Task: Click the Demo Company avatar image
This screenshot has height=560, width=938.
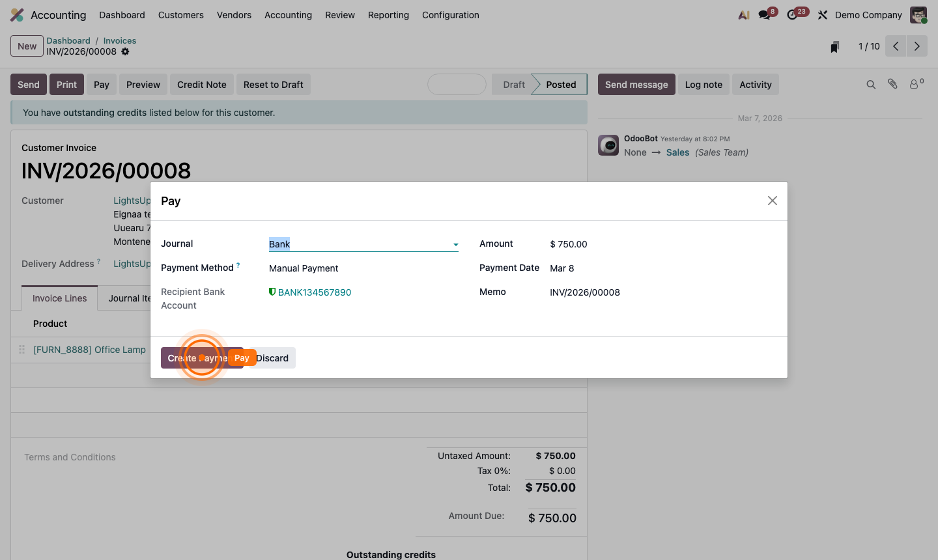Action: pyautogui.click(x=918, y=14)
